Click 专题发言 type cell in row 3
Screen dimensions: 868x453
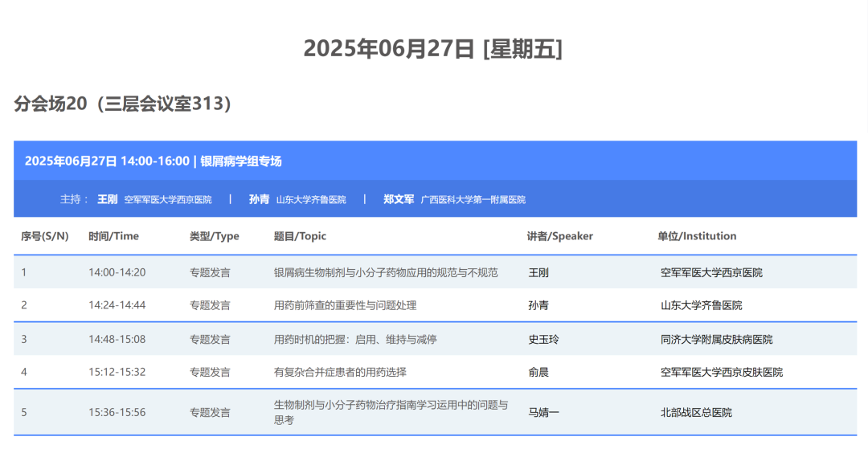click(x=210, y=339)
